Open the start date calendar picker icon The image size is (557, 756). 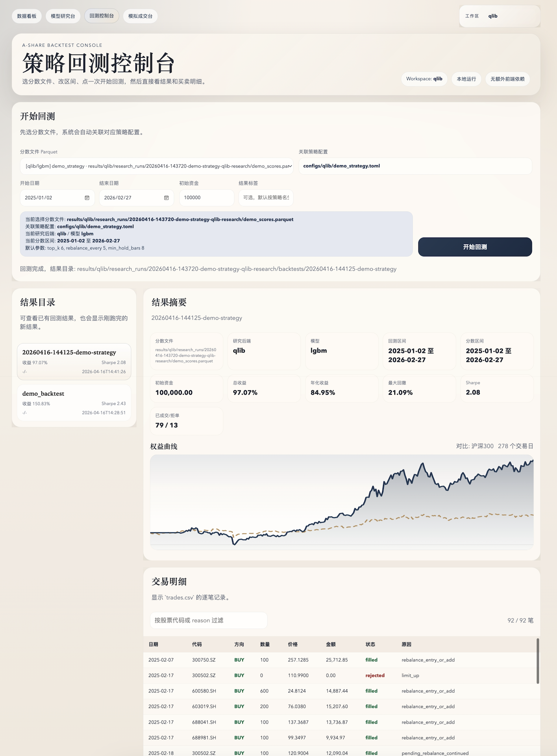click(x=87, y=198)
